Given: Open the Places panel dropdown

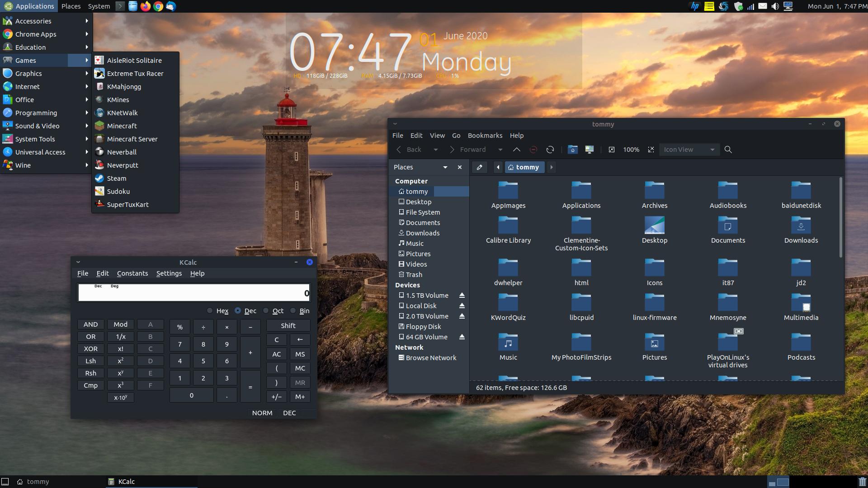Looking at the screenshot, I should coord(446,167).
